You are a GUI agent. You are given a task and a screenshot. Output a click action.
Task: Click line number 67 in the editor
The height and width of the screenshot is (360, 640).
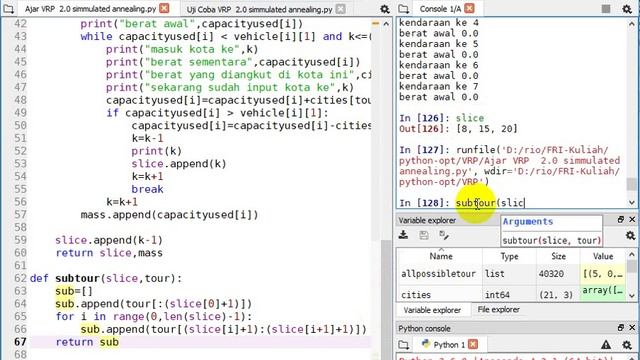point(20,342)
